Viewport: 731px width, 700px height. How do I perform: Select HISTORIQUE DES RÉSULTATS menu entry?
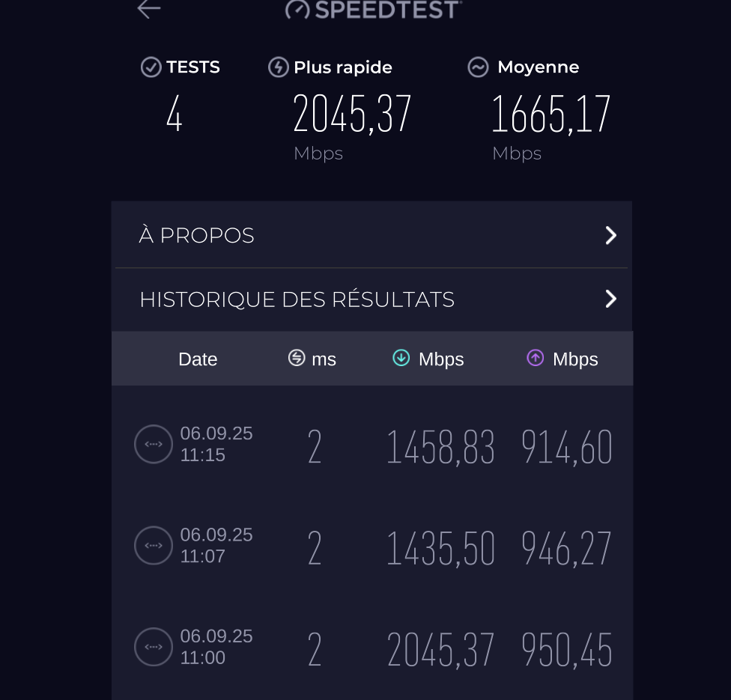(297, 299)
